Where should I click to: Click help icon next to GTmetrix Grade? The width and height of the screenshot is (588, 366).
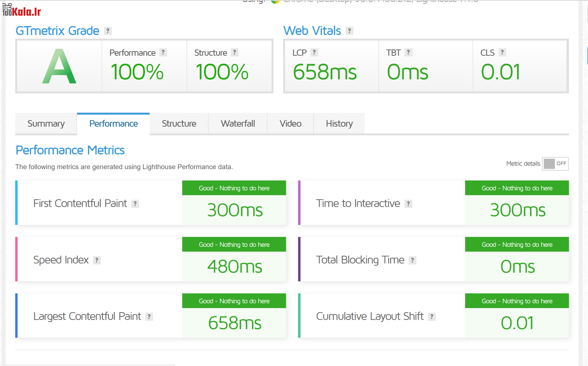point(108,31)
